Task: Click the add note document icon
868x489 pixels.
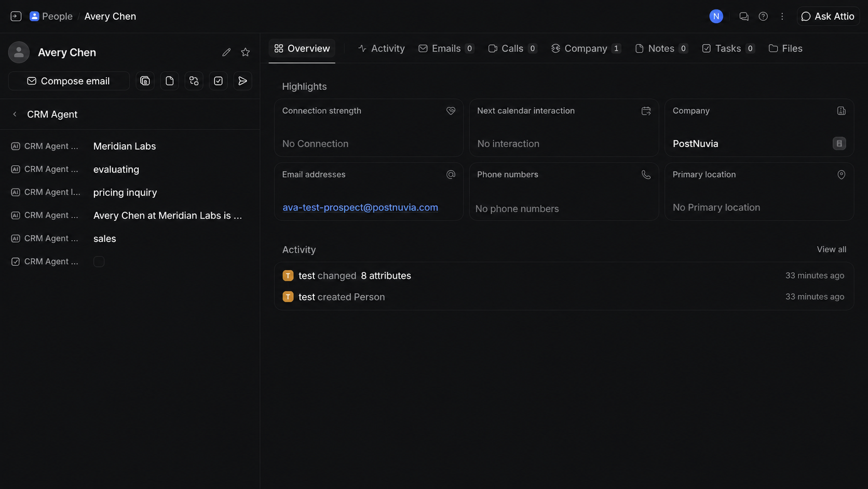Action: pos(169,81)
